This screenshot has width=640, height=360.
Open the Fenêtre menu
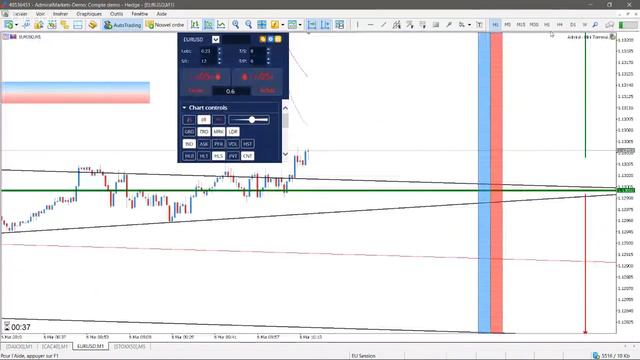(x=140, y=14)
